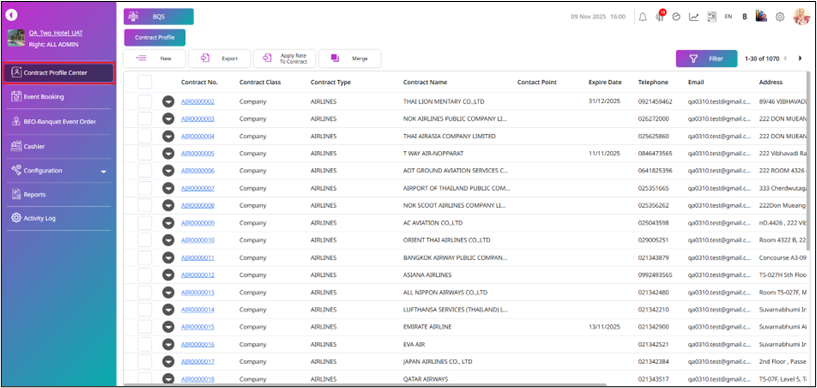Open contract link AIR0000017
This screenshot has width=817, height=388.
click(197, 361)
